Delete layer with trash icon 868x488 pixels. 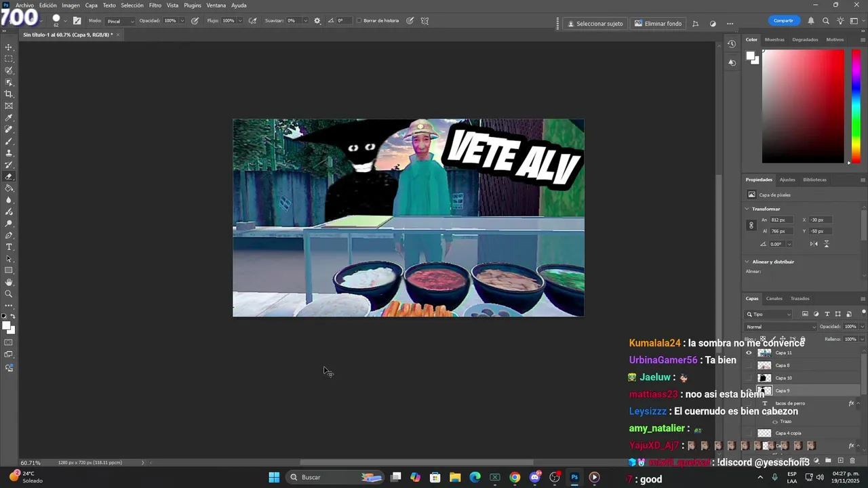[x=852, y=461]
